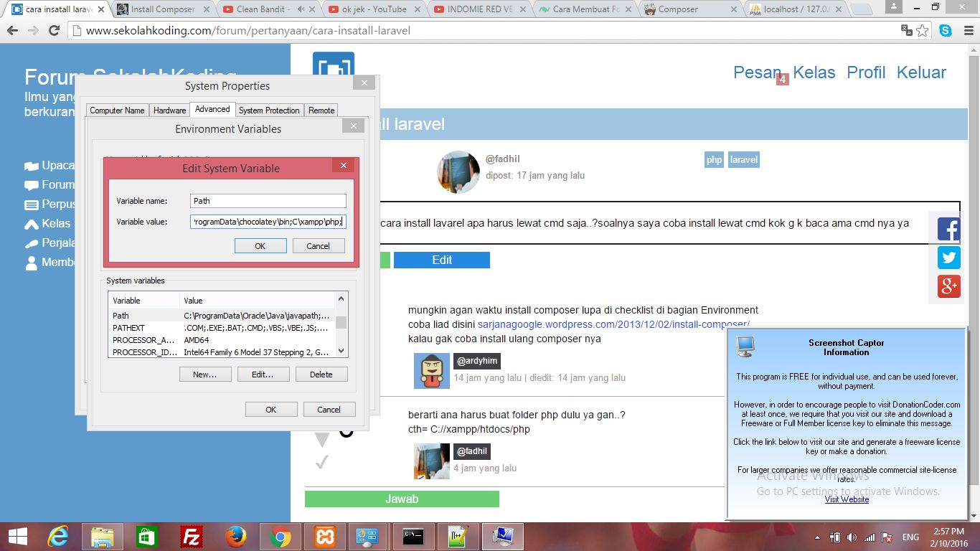This screenshot has width=980, height=551.
Task: Switch to the Cara Membuat Fo tab
Action: 585,9
